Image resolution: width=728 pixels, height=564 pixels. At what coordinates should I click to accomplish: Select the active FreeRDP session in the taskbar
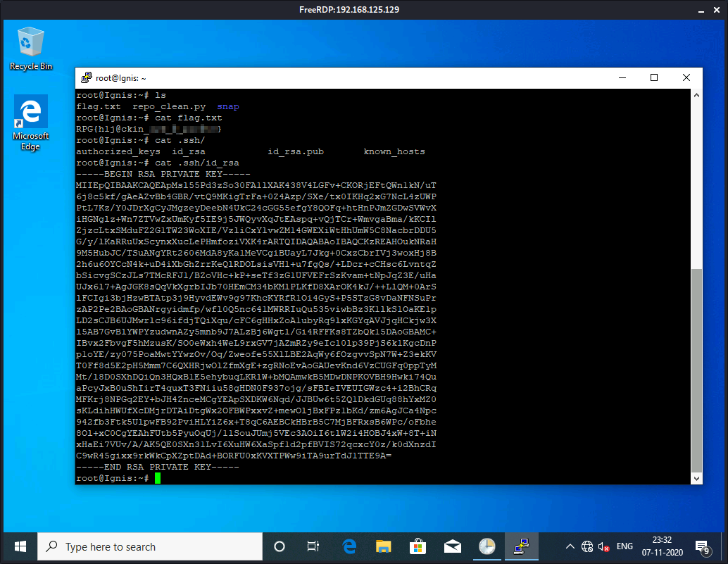pos(521,546)
